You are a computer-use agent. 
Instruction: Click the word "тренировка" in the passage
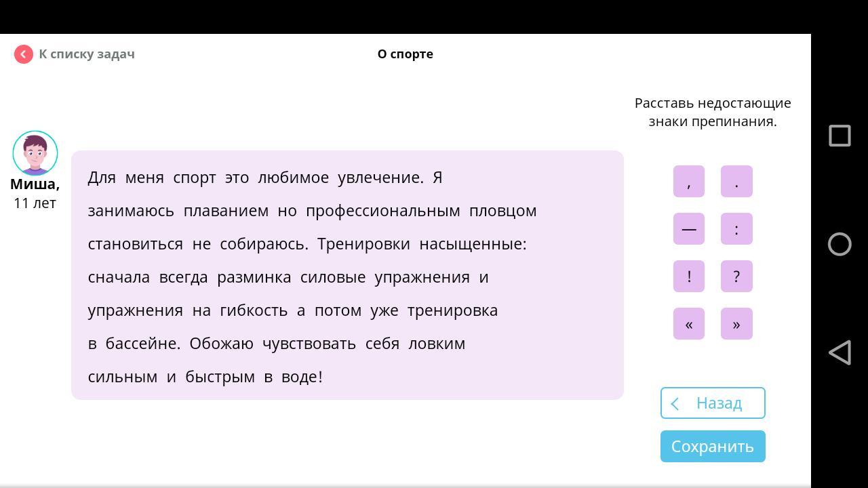pos(453,310)
